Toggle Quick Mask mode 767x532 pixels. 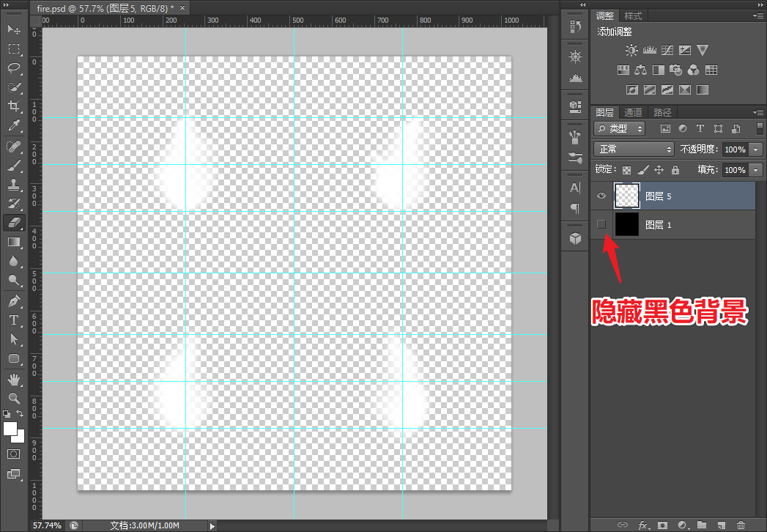click(x=14, y=454)
